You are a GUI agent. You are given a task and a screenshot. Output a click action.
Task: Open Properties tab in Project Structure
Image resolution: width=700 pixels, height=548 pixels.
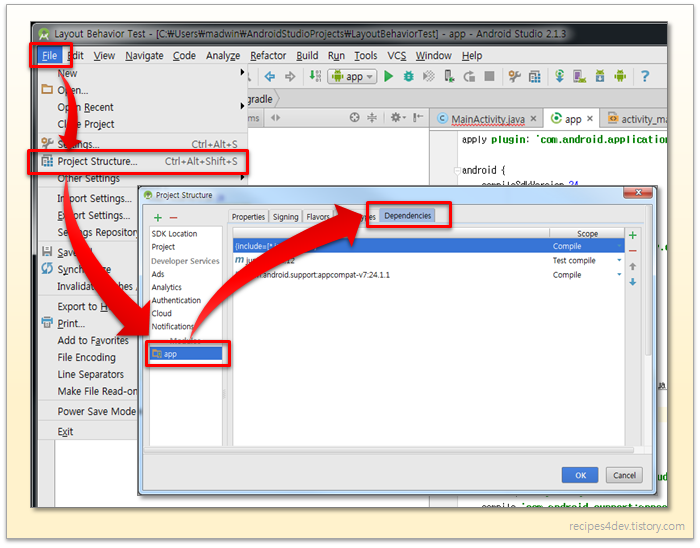[x=248, y=216]
